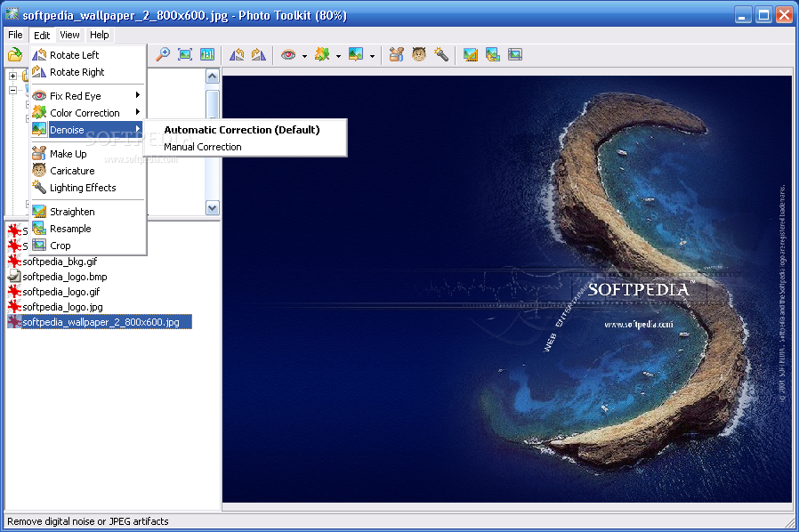Expand the top folder tree plus node
This screenshot has height=532, width=799.
coord(12,76)
